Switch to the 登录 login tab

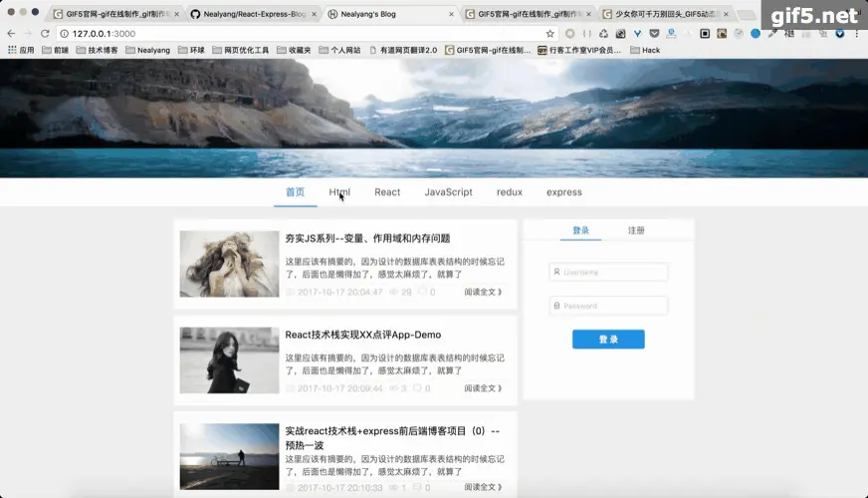pyautogui.click(x=580, y=230)
